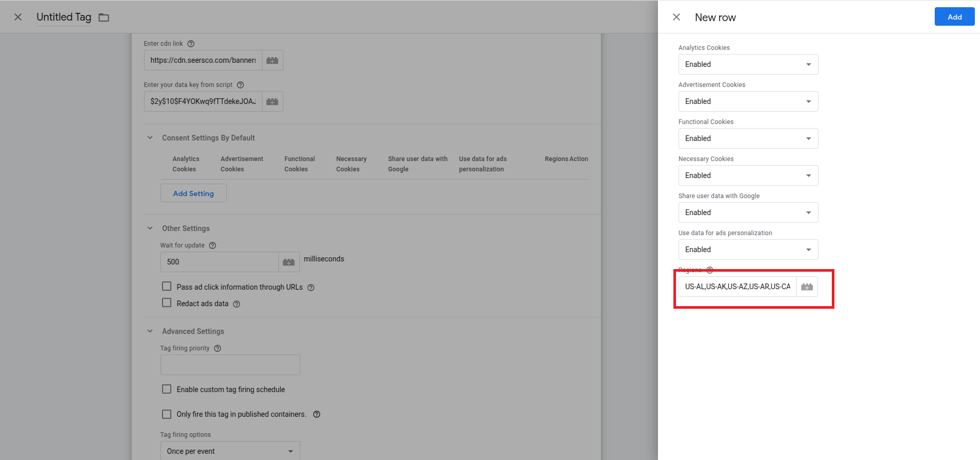Enable Pass ad click information through URLs
The height and width of the screenshot is (460, 980).
click(167, 287)
